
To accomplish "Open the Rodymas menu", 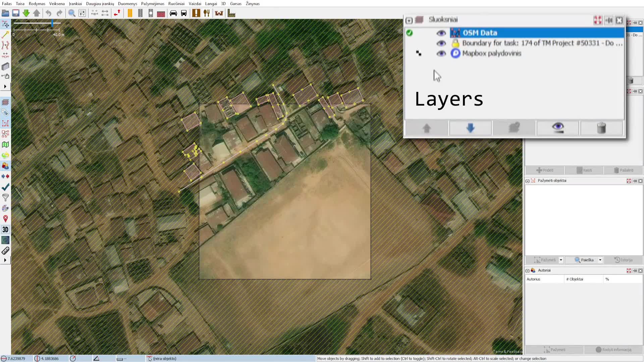I will point(37,4).
